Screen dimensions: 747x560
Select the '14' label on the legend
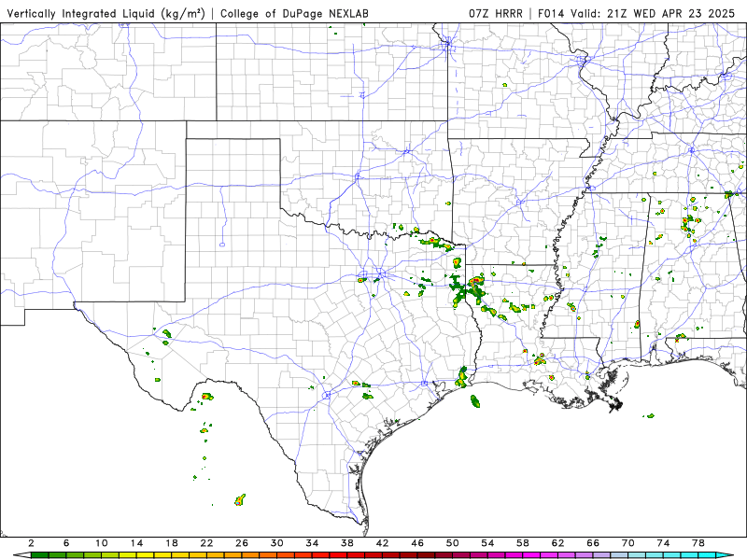136,543
